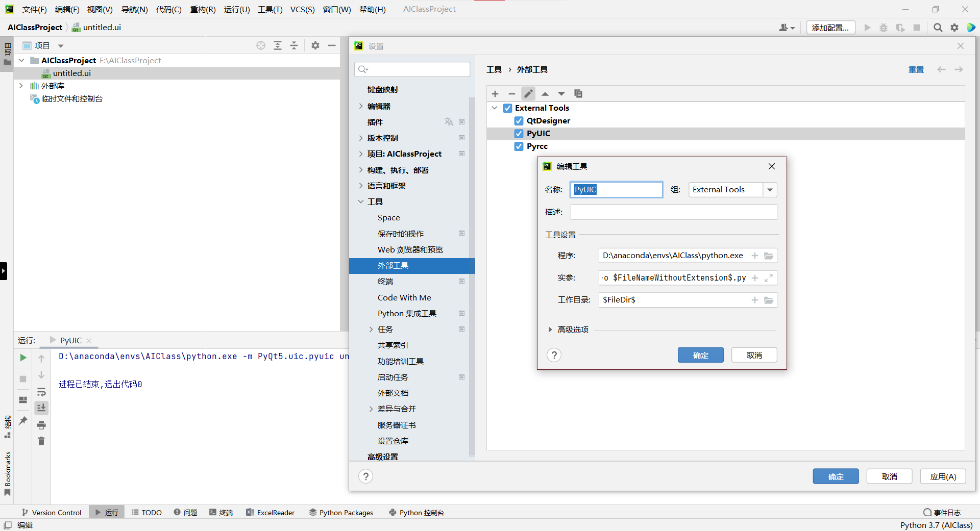Locate opened file in project tree
Screen dimensions: 980x531
coord(261,45)
